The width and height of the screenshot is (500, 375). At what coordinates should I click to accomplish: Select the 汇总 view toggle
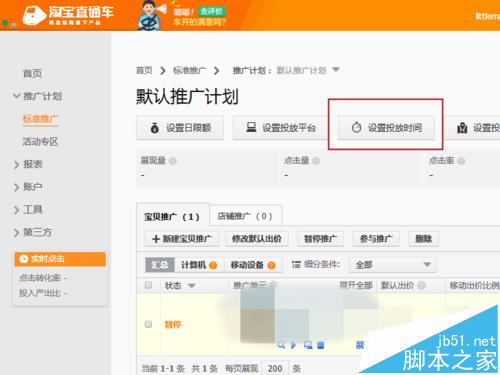coord(160,265)
